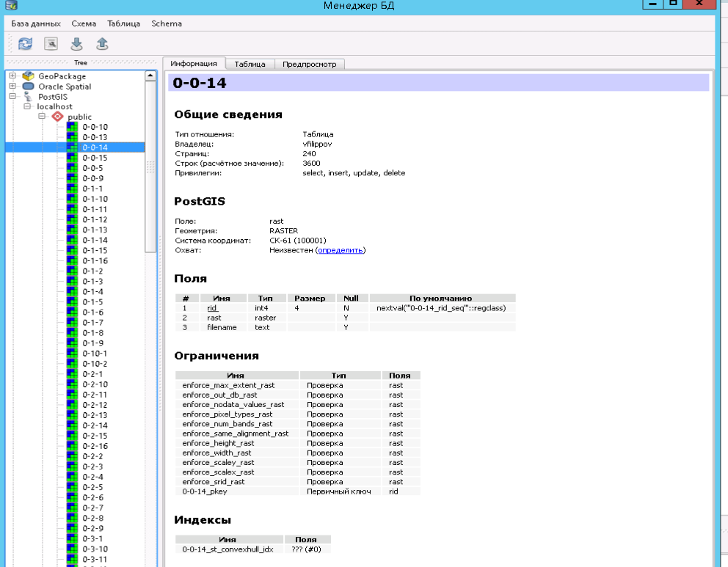Select the GeoPackage provider icon
Image resolution: width=728 pixels, height=567 pixels.
(29, 76)
